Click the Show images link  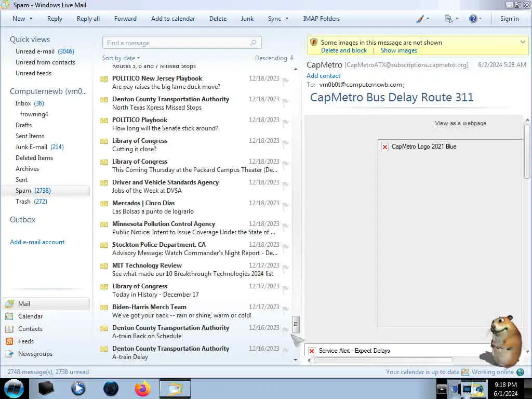tap(399, 50)
